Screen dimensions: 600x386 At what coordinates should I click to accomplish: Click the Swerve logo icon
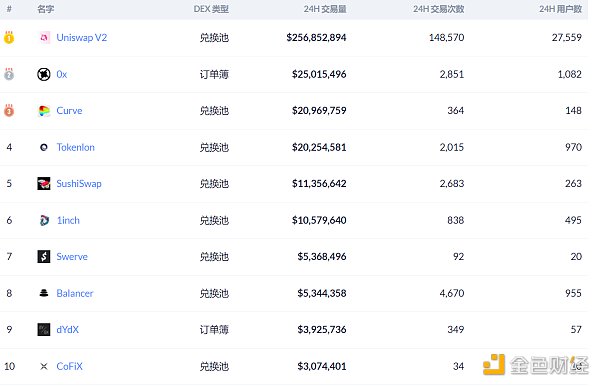click(x=44, y=257)
